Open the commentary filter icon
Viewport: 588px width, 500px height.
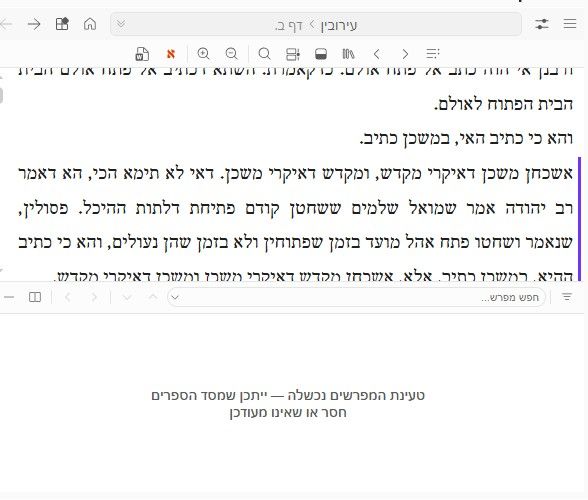(x=567, y=297)
